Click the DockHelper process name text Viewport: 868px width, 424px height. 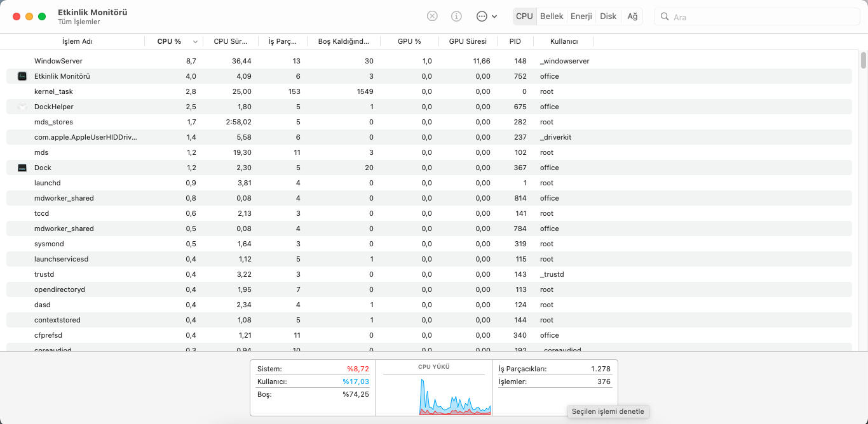tap(54, 107)
